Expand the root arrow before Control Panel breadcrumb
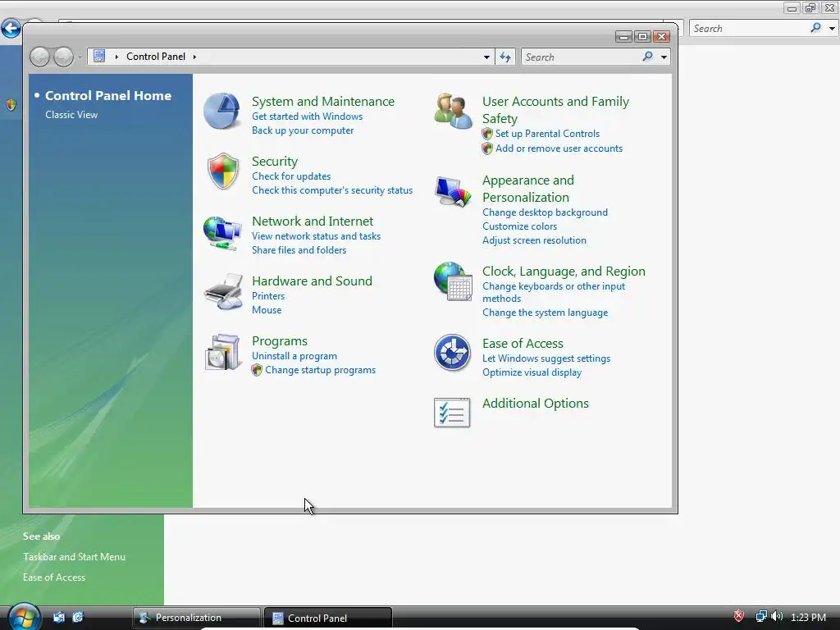 pos(116,57)
